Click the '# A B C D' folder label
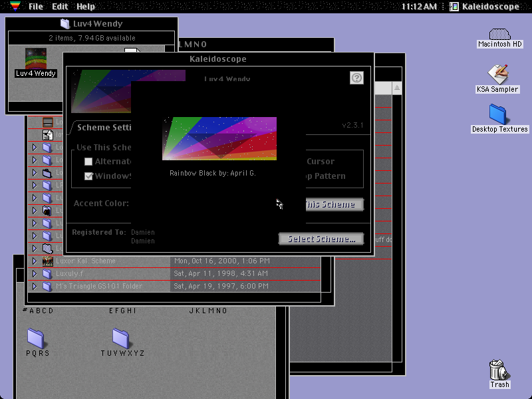This screenshot has width=532, height=399. pos(38,311)
